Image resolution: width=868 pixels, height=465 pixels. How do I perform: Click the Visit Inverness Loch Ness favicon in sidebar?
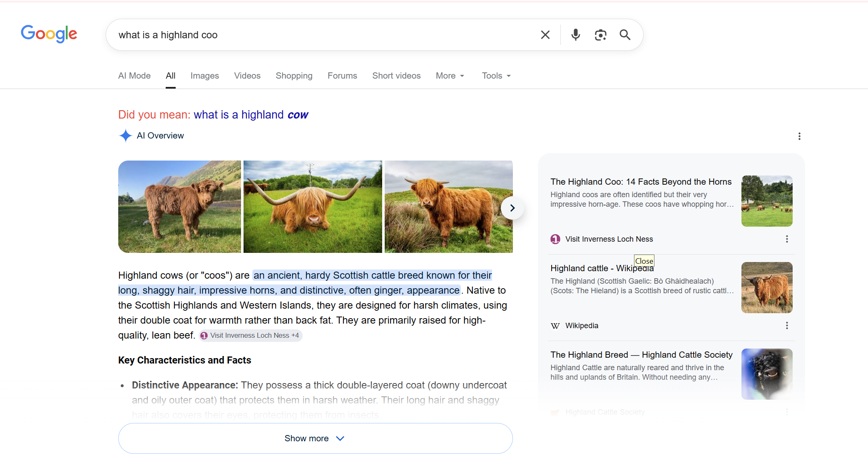point(555,239)
